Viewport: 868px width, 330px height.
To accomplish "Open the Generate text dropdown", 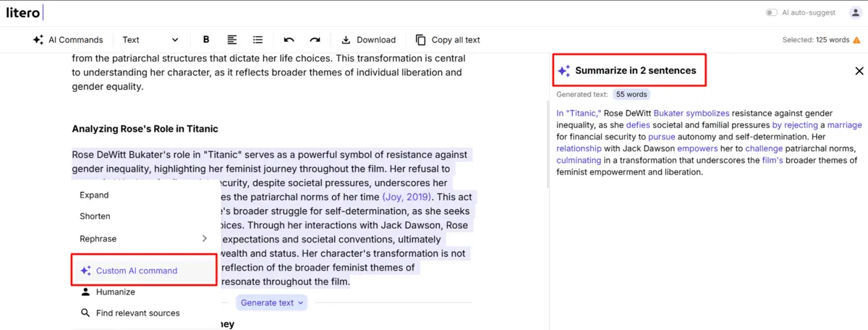I will 272,302.
